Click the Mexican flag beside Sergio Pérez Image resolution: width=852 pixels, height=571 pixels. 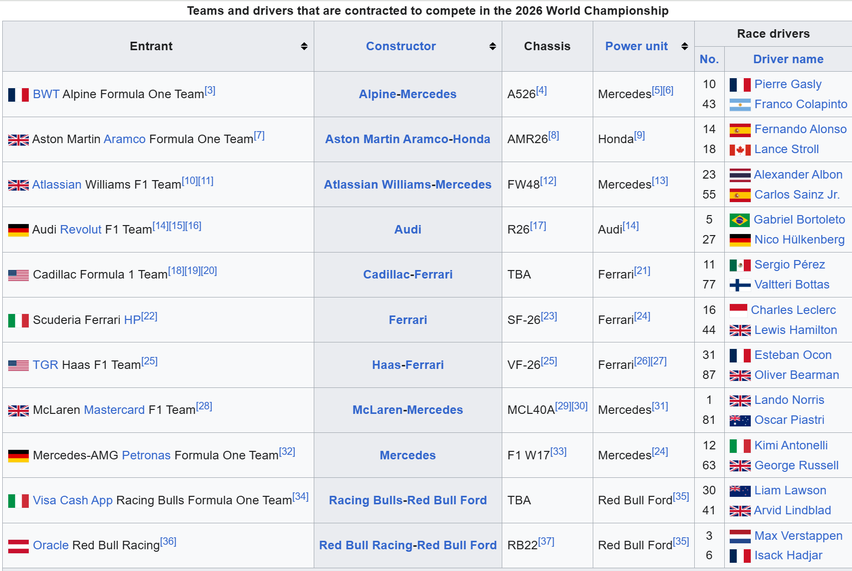pos(739,265)
